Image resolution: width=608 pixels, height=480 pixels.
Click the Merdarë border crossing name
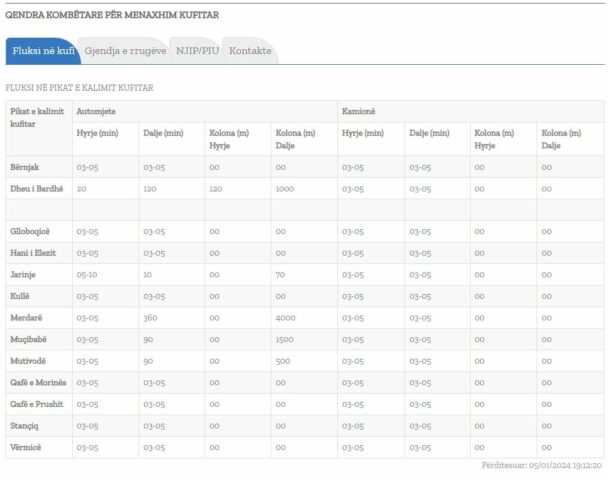click(27, 317)
